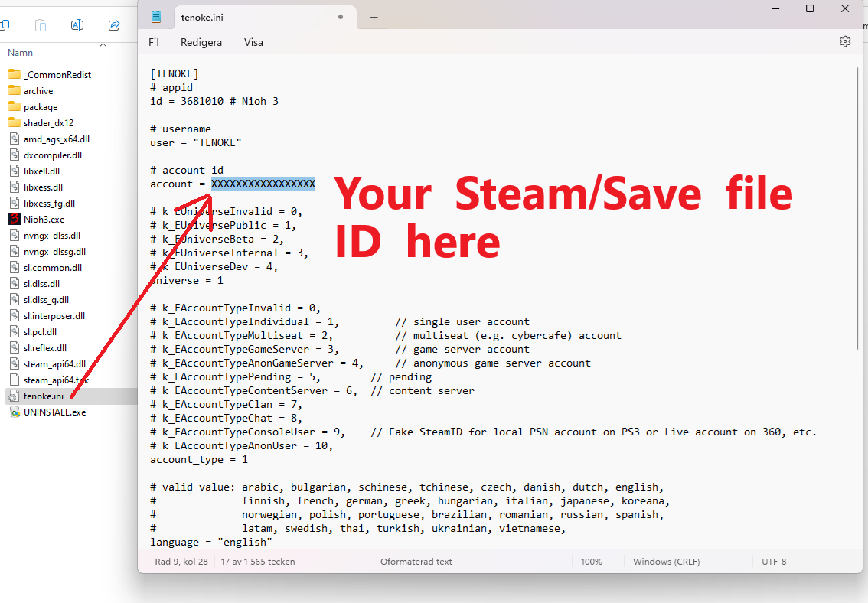Screen dimensions: 868x603
Task: Click the Paste icon in Explorer toolbar
Action: point(41,25)
